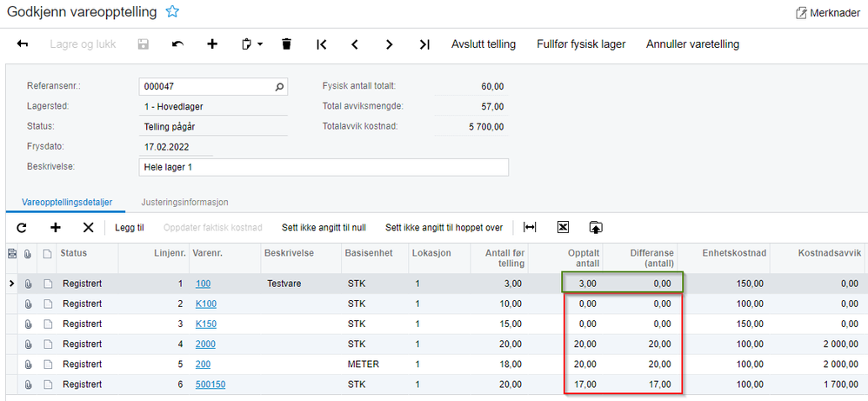
Task: Select the Vareopptellingsdetaljer tab
Action: click(67, 202)
